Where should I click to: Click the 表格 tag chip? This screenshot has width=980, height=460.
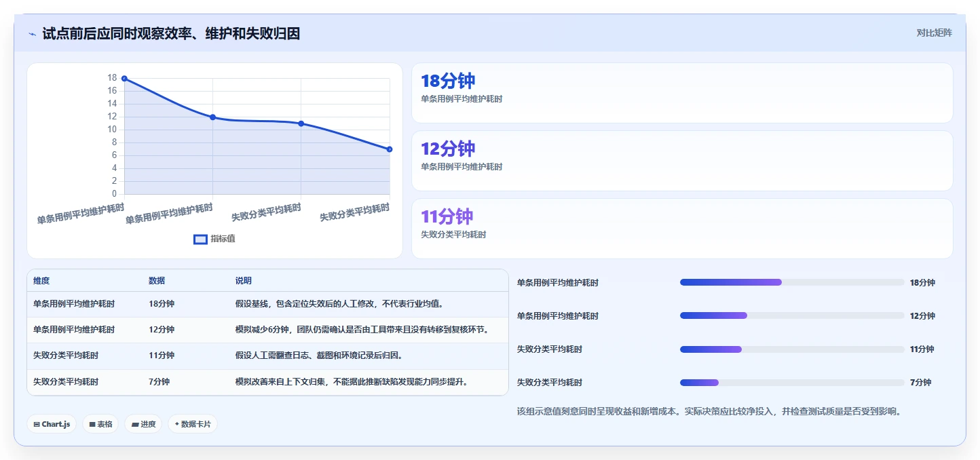[x=100, y=424]
